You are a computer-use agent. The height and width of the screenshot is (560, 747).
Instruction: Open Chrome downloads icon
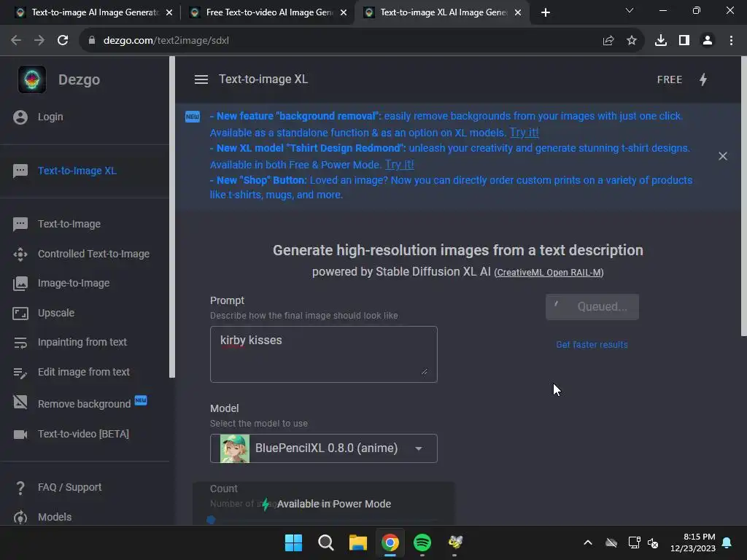(x=661, y=41)
